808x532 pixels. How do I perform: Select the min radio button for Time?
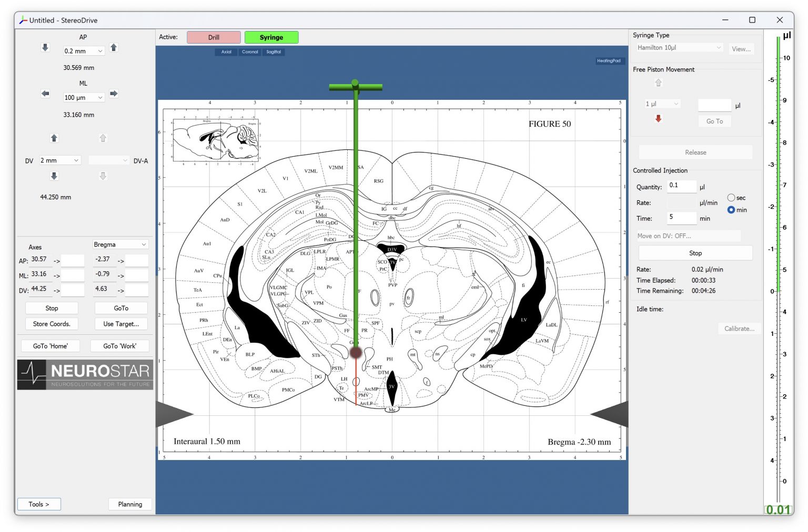coord(731,209)
